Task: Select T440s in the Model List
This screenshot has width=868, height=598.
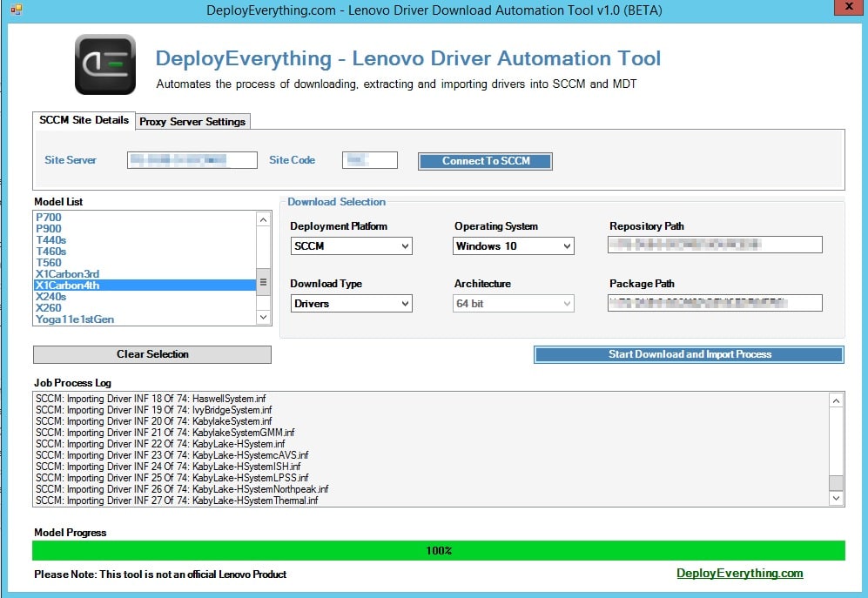Action: point(145,240)
